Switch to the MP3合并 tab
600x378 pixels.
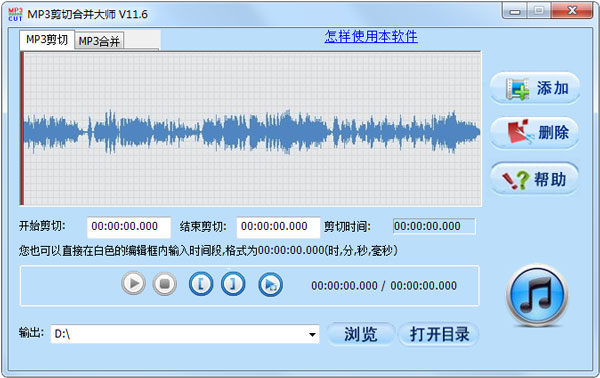pos(99,41)
